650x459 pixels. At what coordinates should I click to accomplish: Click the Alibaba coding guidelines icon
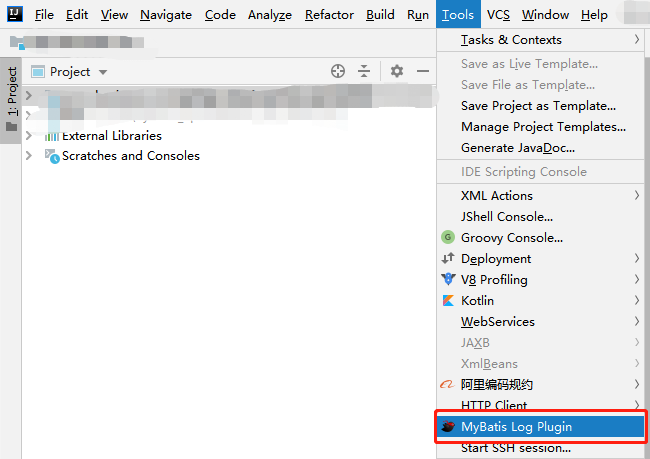click(x=447, y=384)
